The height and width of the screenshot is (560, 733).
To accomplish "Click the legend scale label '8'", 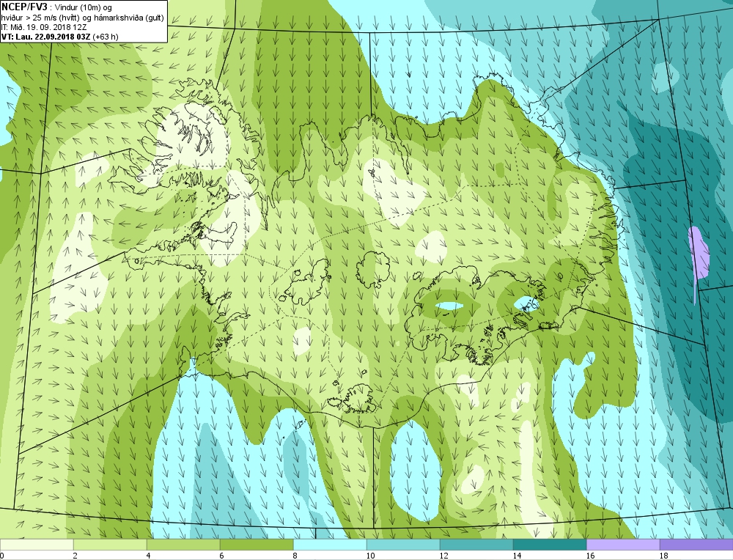I will 295,556.
